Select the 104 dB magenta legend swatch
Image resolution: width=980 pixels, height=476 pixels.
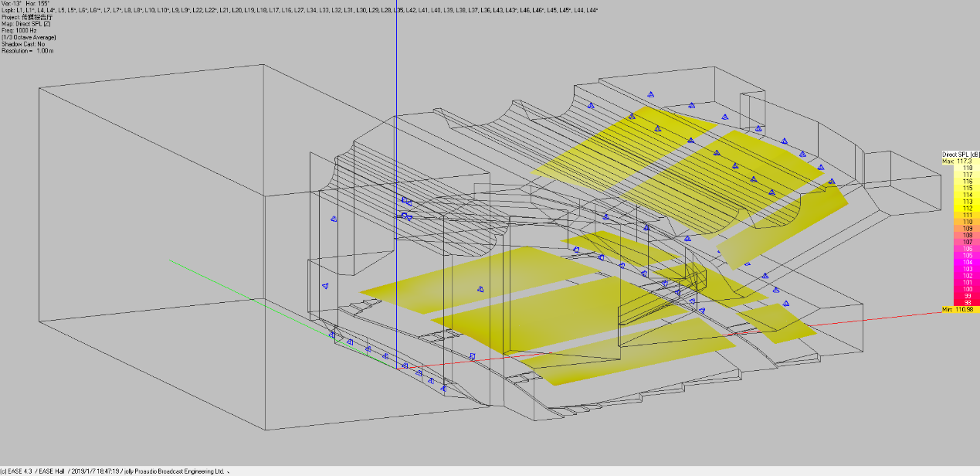(x=961, y=262)
